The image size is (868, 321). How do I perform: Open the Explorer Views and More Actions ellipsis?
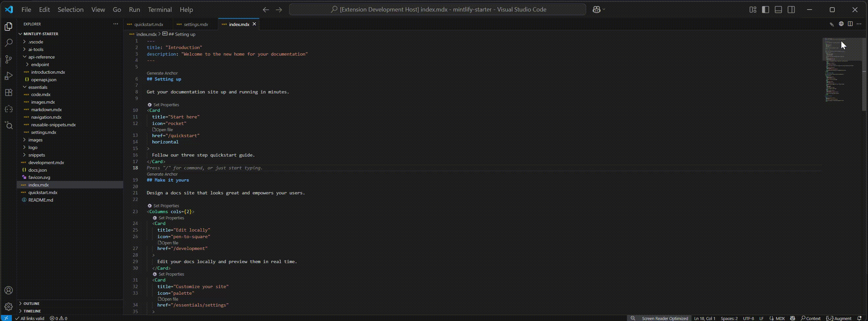pyautogui.click(x=116, y=24)
